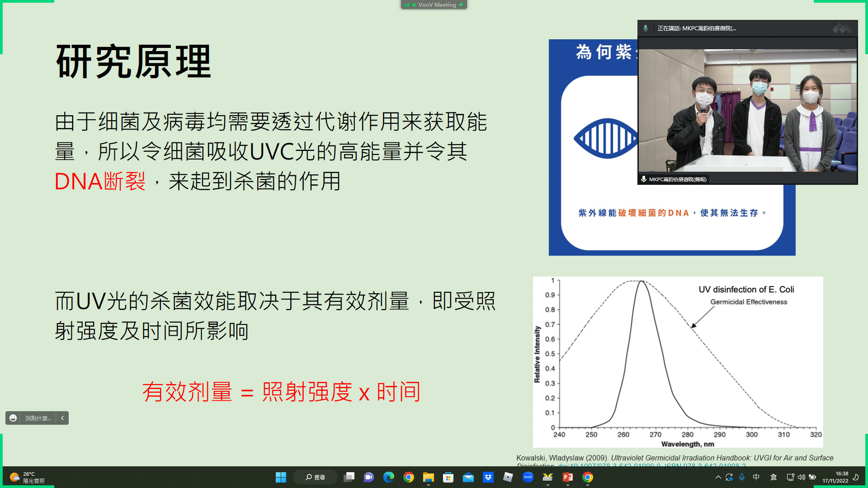Image resolution: width=868 pixels, height=488 pixels.
Task: Open the taskbar search box
Action: pyautogui.click(x=315, y=477)
